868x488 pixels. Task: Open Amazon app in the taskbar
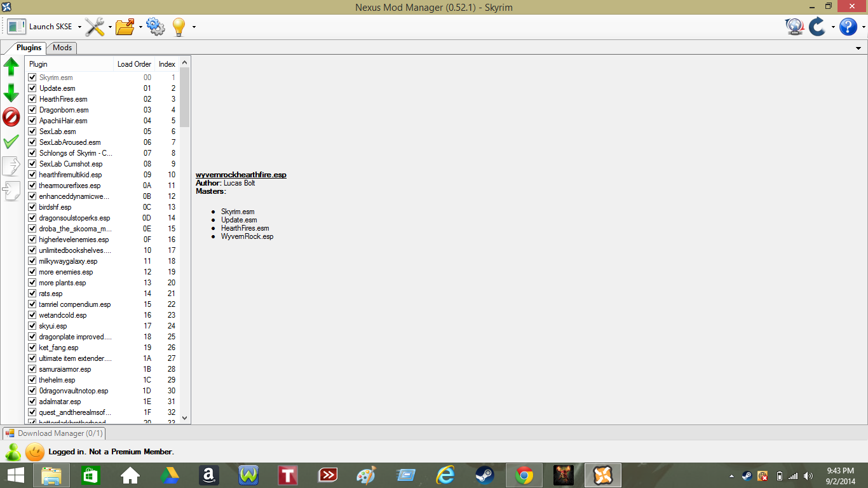209,475
